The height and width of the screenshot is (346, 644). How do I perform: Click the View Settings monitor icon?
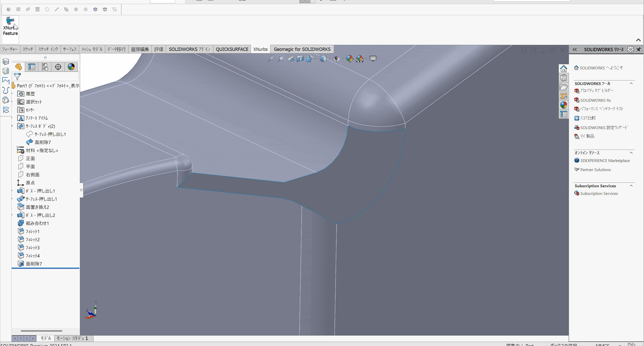pyautogui.click(x=373, y=59)
